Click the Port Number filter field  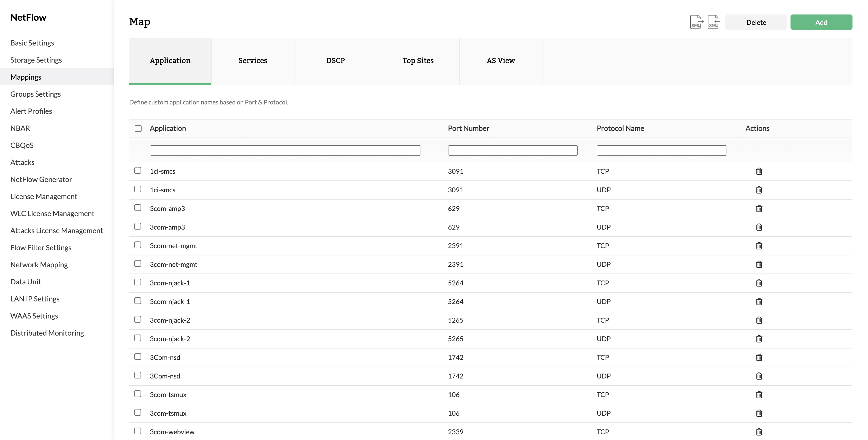[x=512, y=150]
